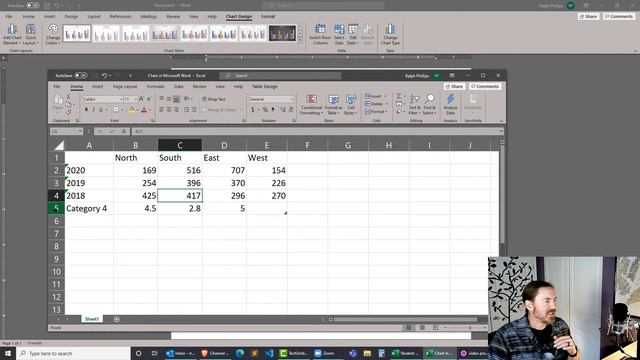
Task: Open Sort & Filter menu
Action: (414, 105)
